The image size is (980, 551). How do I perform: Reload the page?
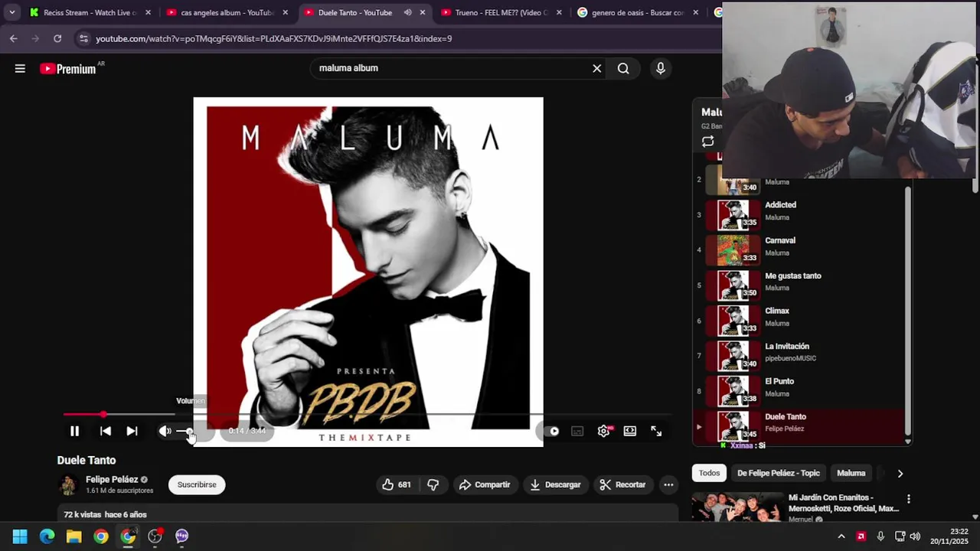click(57, 38)
